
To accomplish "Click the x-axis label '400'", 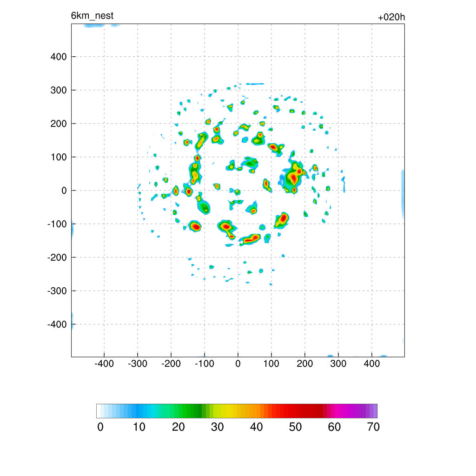I will tap(371, 364).
